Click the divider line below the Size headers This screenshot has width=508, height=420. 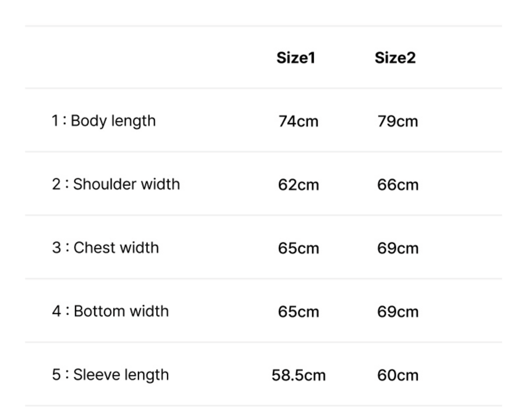coord(263,88)
